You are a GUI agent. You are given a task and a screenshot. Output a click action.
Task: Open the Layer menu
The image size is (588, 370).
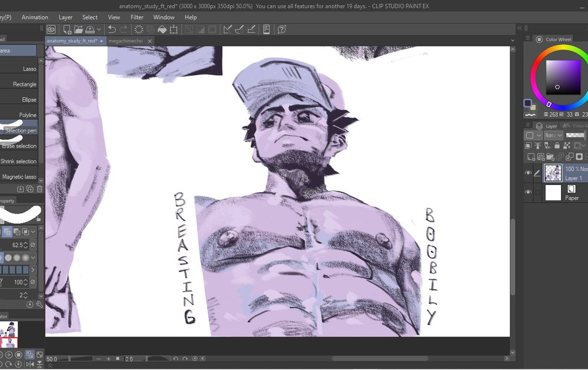pos(66,17)
